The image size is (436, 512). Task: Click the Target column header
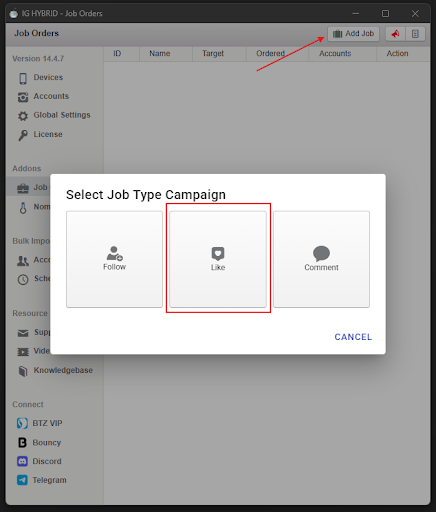[213, 54]
